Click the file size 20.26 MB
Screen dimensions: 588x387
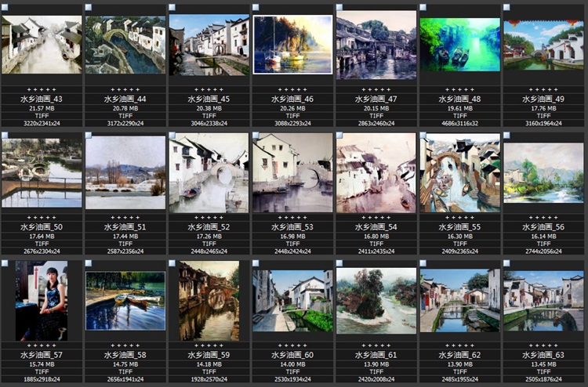292,108
